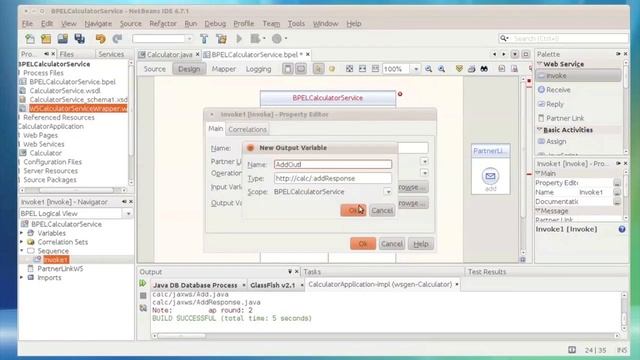Click the stop icon in the Output panel
Image resolution: width=640 pixels, height=360 pixels.
[143, 296]
